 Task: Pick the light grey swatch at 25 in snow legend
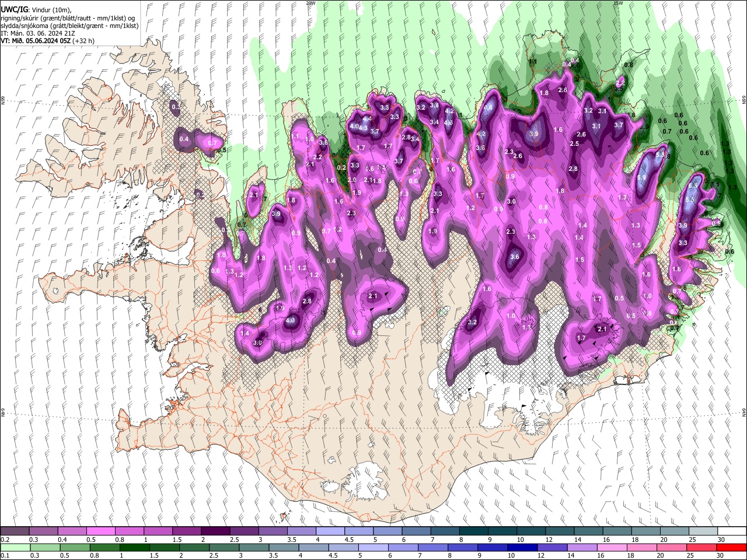coord(703,531)
